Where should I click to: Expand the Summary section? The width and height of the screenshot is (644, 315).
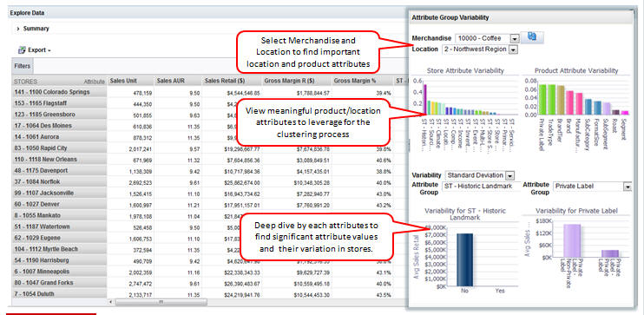[18, 29]
